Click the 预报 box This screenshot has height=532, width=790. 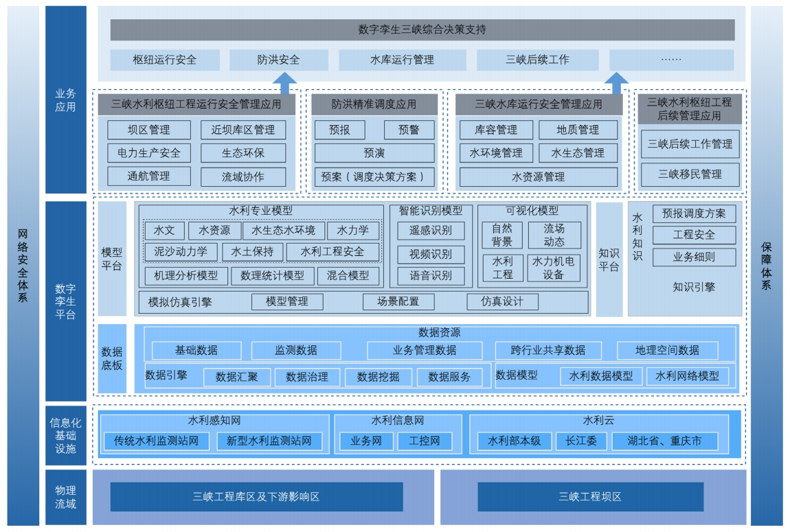coord(339,130)
